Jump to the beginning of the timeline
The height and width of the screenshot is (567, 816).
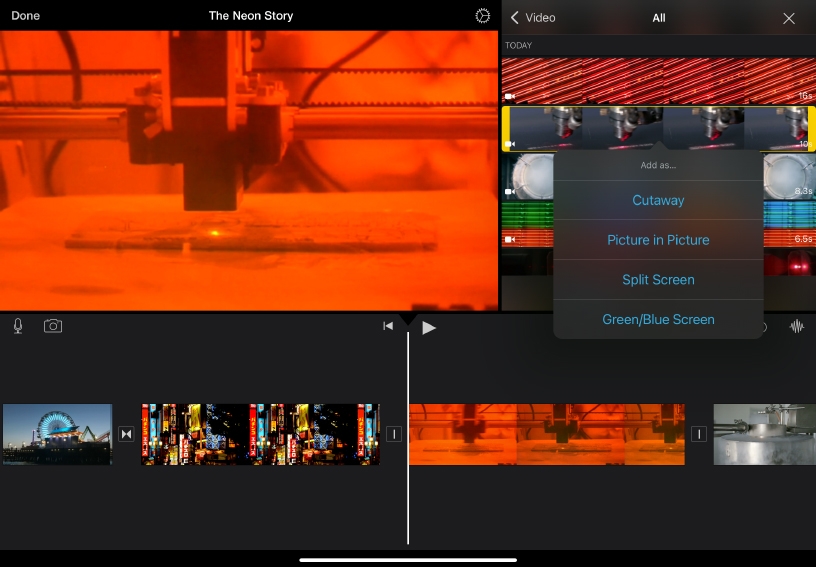pos(388,326)
